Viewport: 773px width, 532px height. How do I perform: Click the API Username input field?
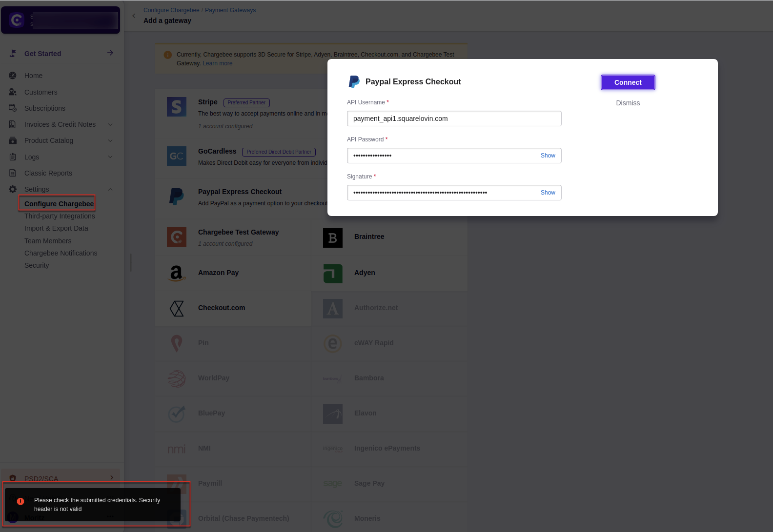[x=454, y=118]
